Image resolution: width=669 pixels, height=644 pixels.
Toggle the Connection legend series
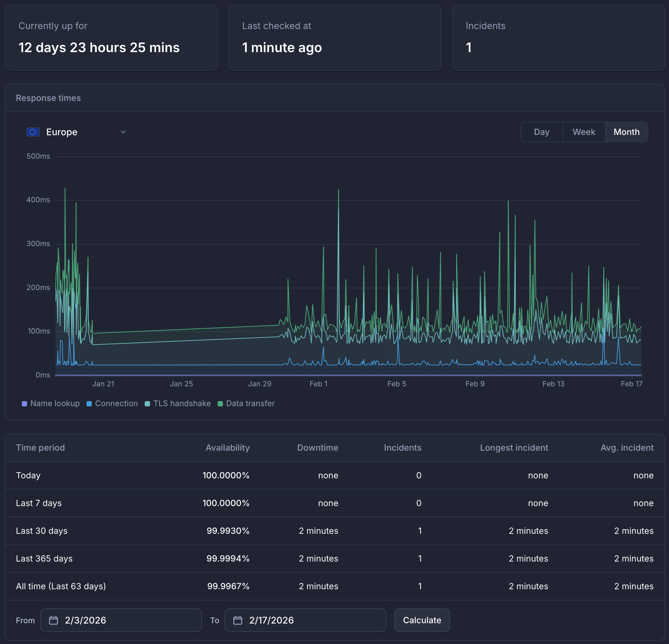coord(116,403)
